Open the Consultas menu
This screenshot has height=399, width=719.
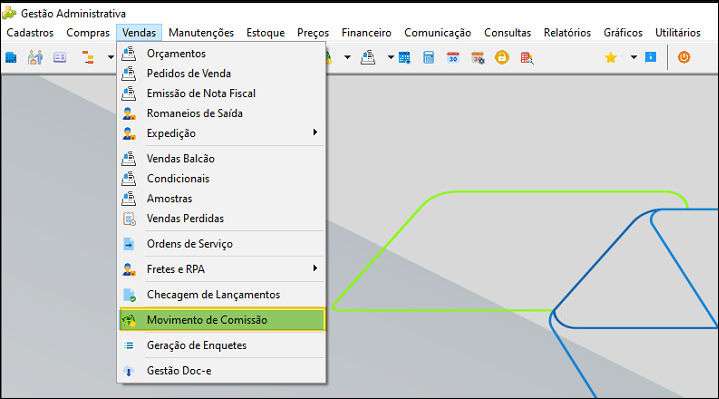pos(508,33)
